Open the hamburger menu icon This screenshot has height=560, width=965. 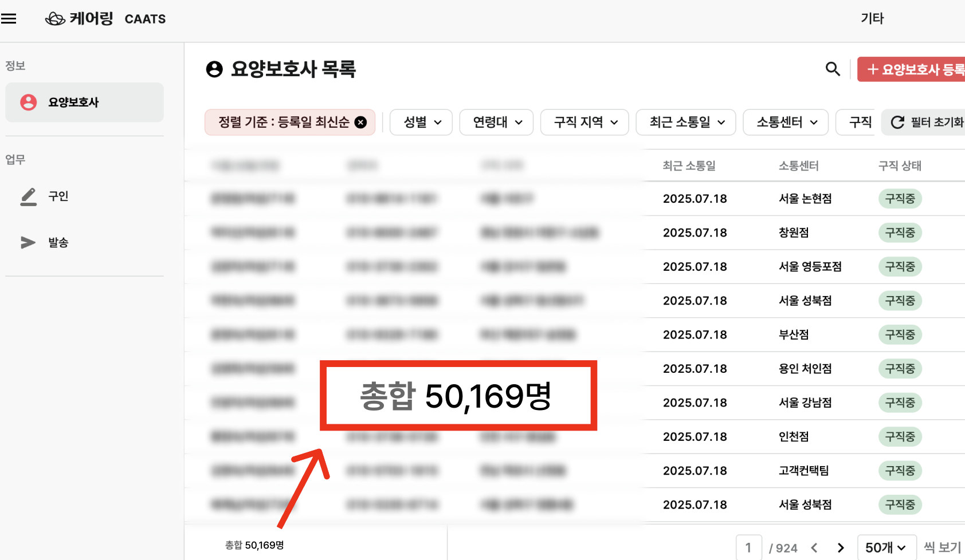coord(9,19)
